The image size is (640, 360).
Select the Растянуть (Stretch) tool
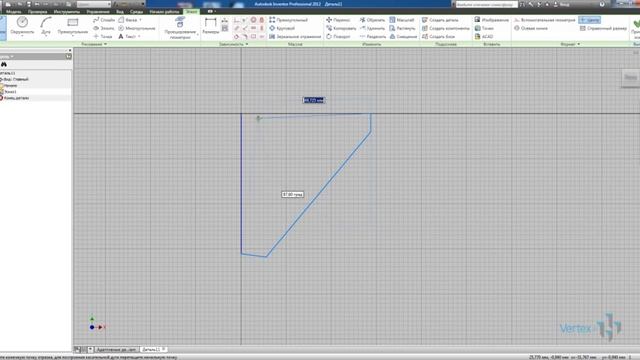(402, 28)
